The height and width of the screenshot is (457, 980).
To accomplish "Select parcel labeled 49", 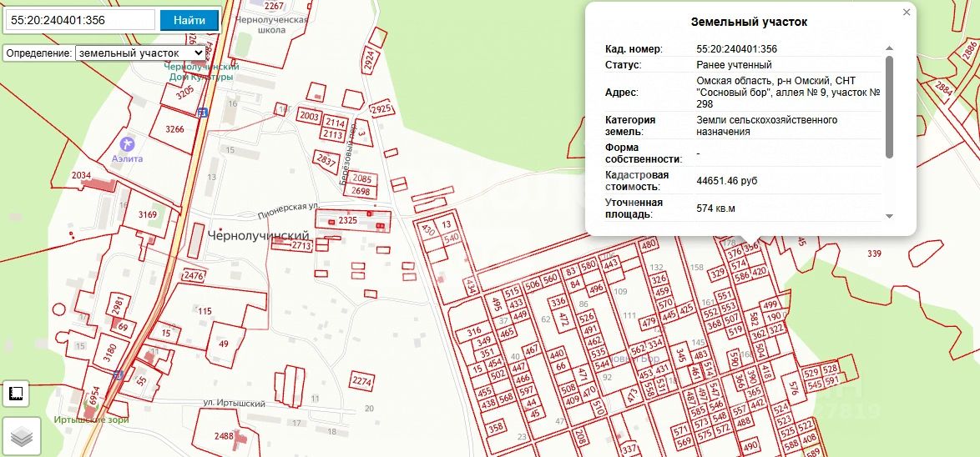I will [x=224, y=344].
